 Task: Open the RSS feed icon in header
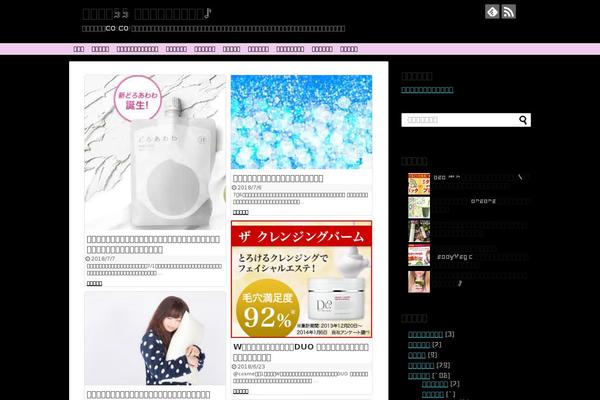tap(509, 12)
